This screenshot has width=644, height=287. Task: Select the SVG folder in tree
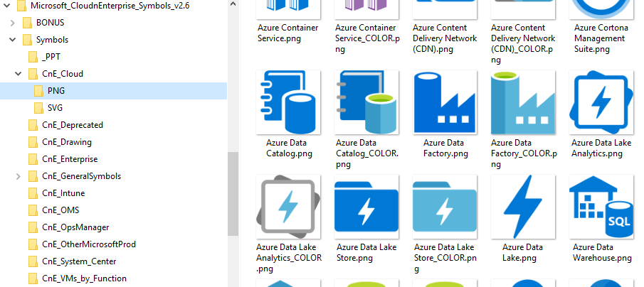[55, 108]
